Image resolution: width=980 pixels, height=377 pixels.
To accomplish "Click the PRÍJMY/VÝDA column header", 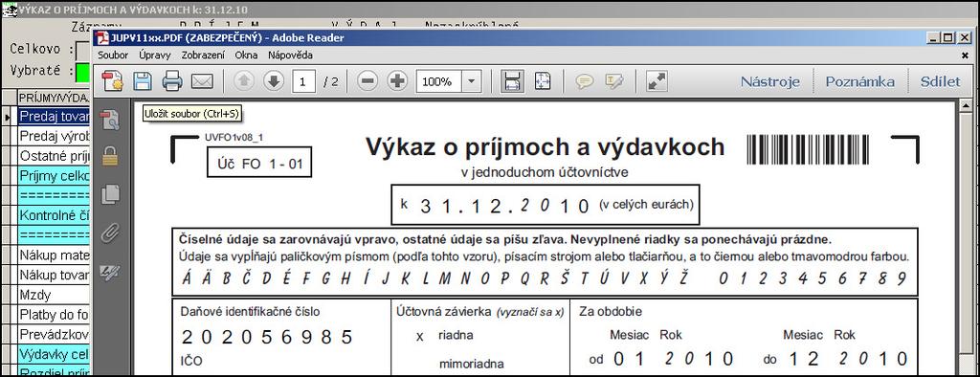I will tap(54, 98).
